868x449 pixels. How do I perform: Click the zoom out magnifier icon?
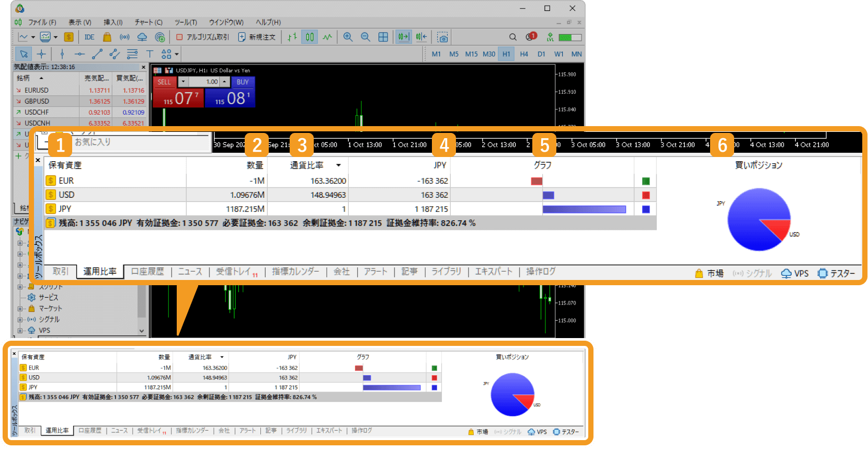click(x=366, y=37)
